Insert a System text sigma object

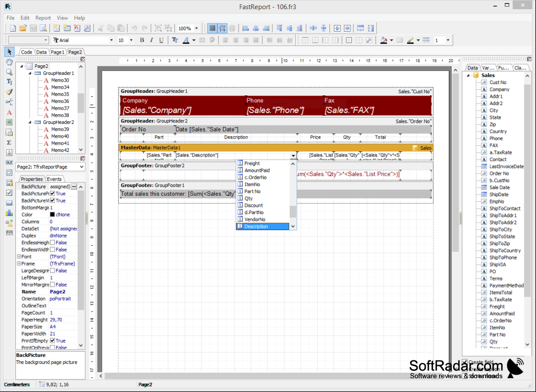click(9, 143)
